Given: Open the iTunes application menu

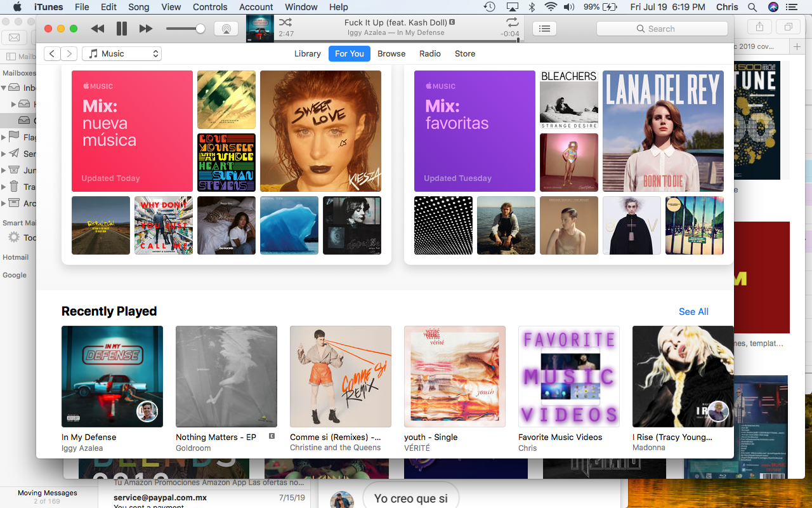Looking at the screenshot, I should pos(48,7).
